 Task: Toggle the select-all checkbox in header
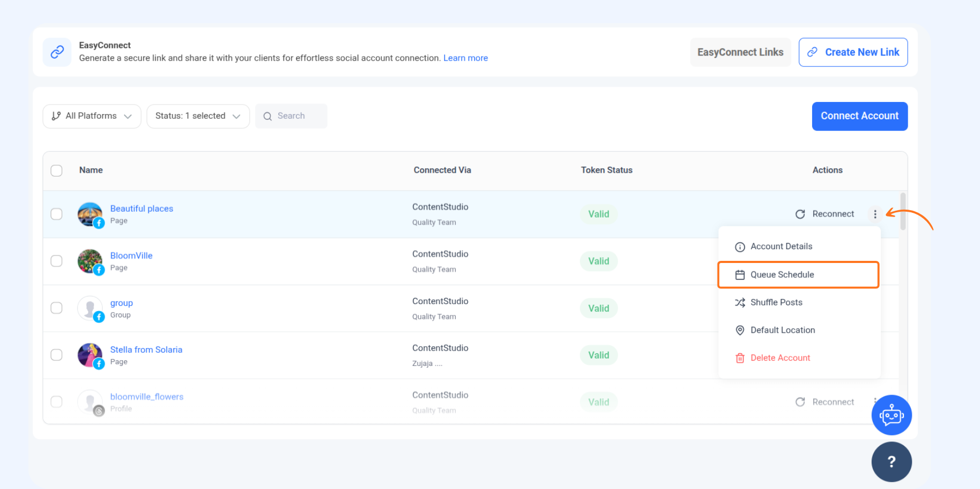point(56,171)
